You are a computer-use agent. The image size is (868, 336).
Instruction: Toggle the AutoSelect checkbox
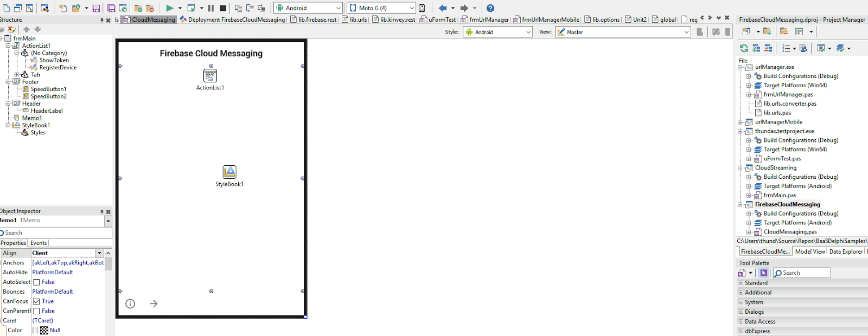pos(36,282)
